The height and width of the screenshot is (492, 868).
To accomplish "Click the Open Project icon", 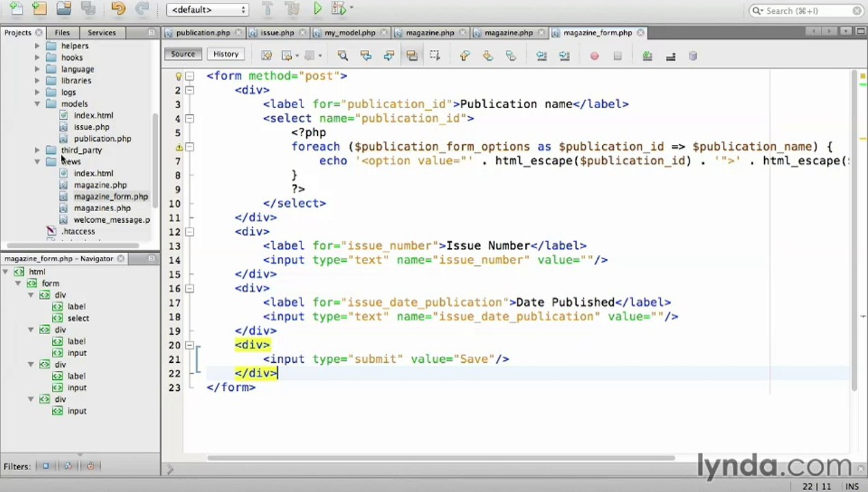I will point(64,9).
